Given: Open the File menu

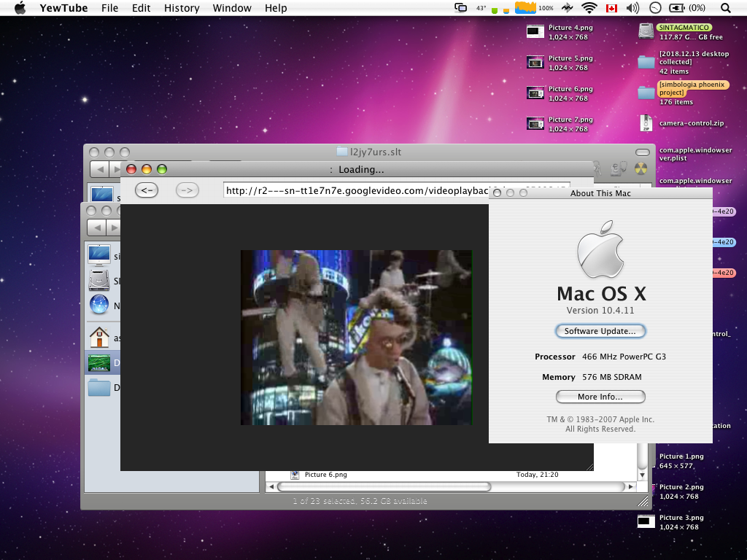Looking at the screenshot, I should click(x=109, y=8).
